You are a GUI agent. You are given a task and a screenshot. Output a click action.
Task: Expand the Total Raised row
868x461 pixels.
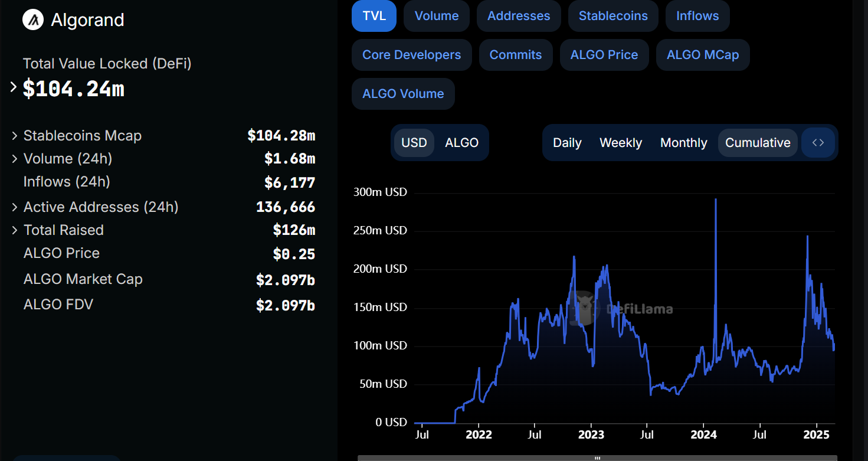15,230
